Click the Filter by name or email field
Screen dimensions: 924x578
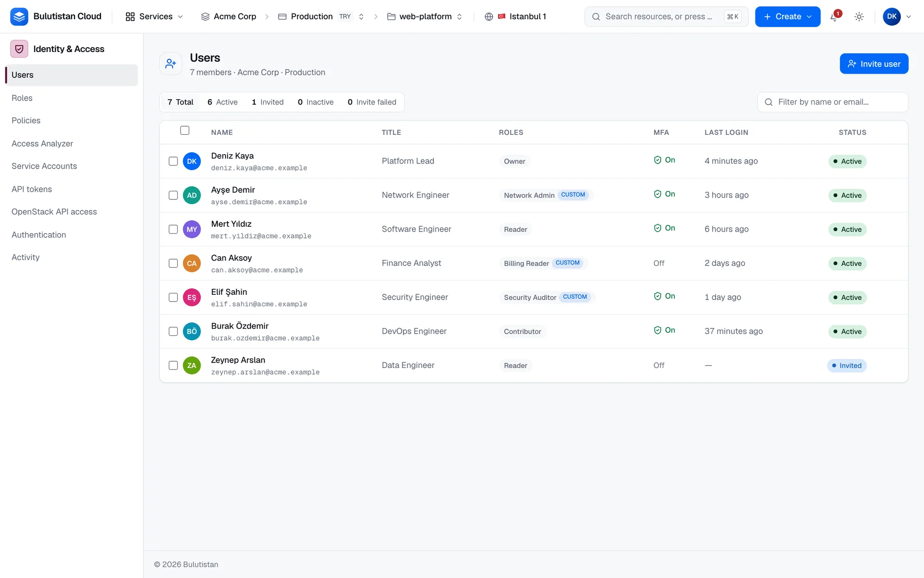click(833, 102)
